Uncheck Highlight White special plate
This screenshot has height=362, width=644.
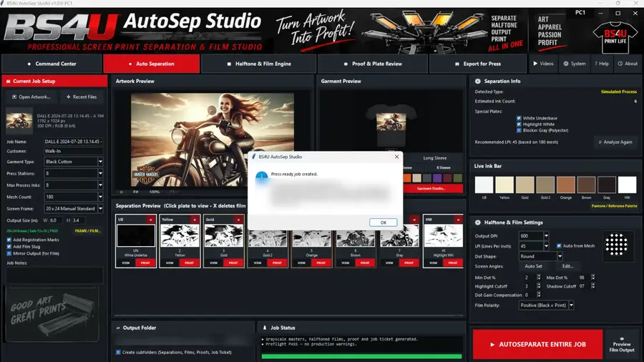pos(519,124)
